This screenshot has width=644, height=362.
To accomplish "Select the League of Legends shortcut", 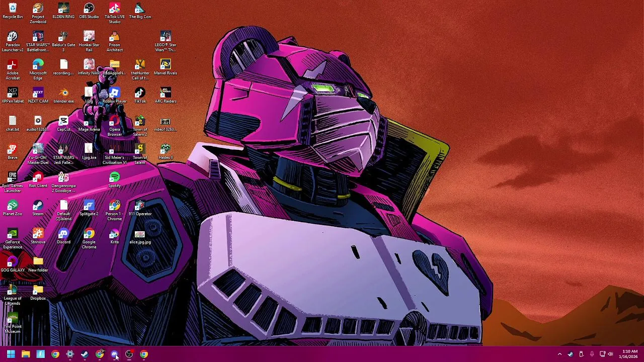I will click(x=13, y=295).
